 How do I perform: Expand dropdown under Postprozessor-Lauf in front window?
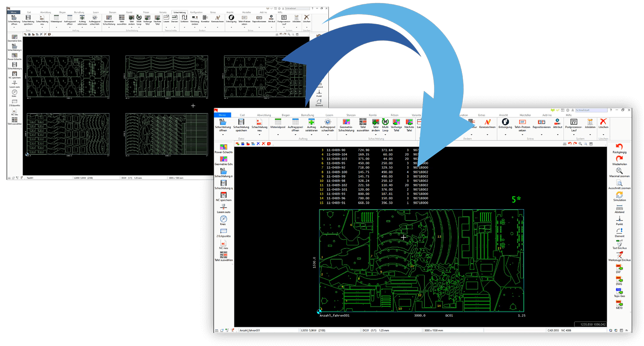(x=574, y=135)
